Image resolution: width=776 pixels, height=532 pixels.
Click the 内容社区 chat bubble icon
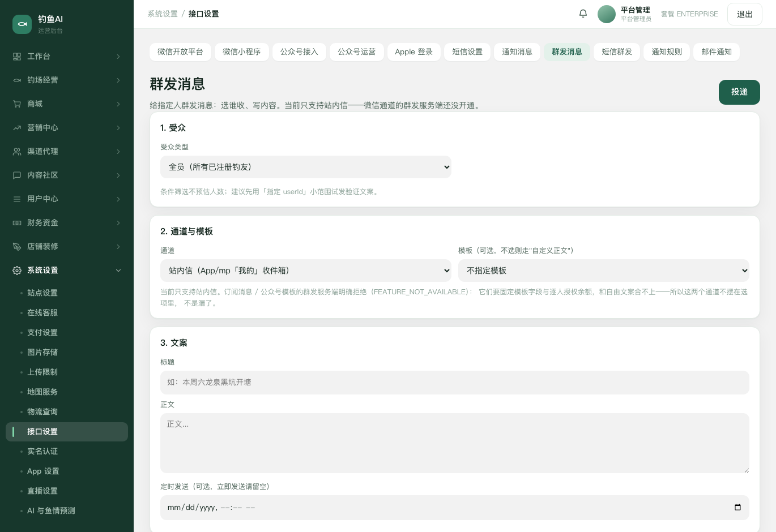(x=17, y=175)
